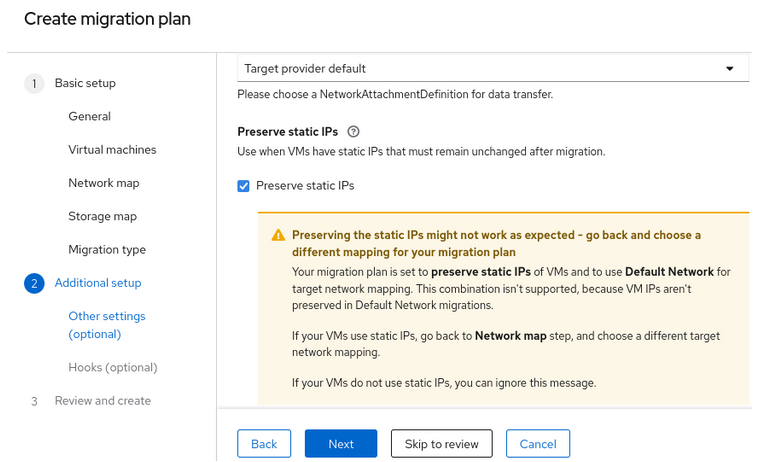The width and height of the screenshot is (757, 462).
Task: Cancel the migration plan wizard
Action: (537, 444)
